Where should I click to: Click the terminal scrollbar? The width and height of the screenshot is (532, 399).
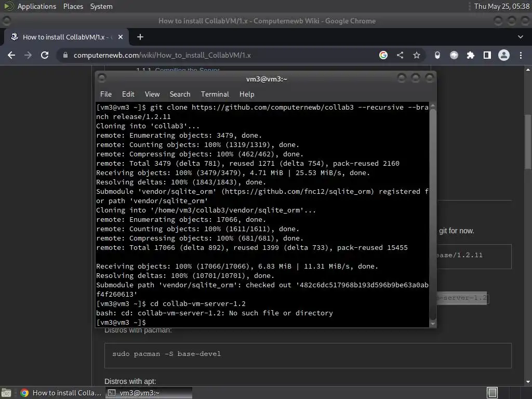(433, 214)
